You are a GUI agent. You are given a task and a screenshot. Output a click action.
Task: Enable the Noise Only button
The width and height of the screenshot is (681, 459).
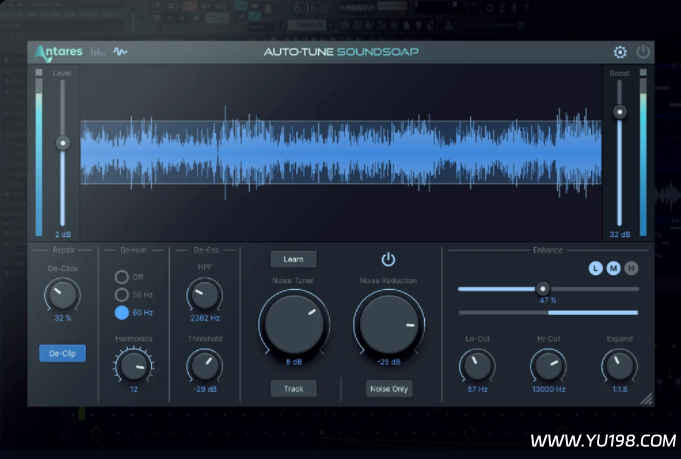coord(389,389)
